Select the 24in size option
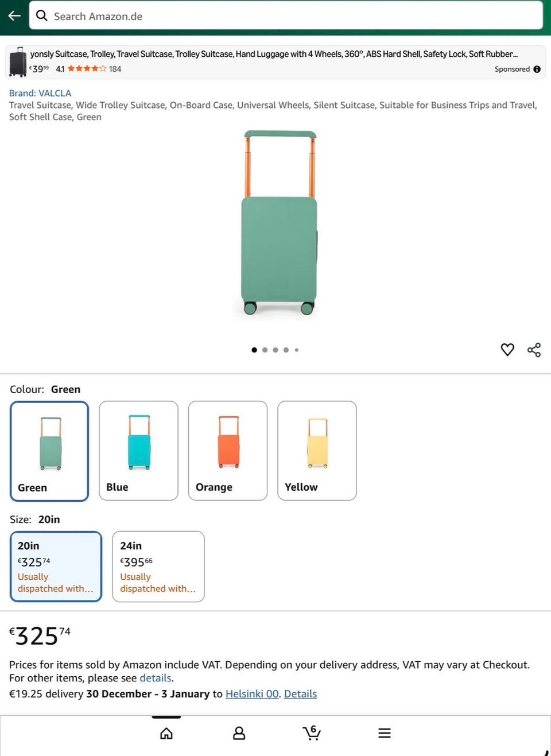551x756 pixels. pos(158,566)
